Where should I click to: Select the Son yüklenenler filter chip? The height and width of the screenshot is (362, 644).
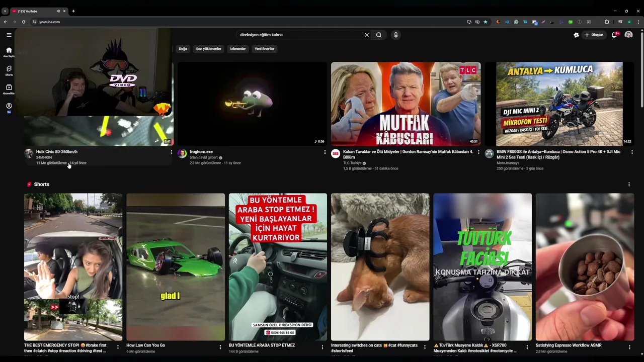click(208, 49)
